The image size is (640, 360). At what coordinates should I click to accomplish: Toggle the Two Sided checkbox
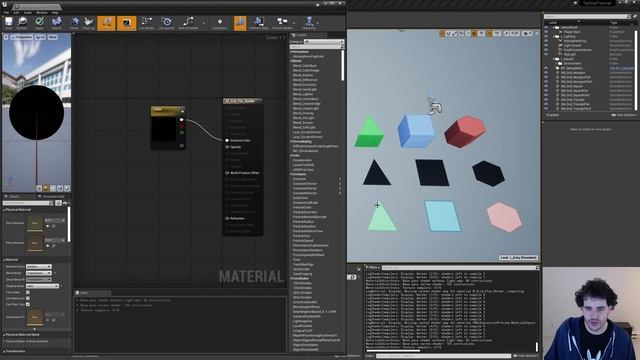(x=28, y=292)
